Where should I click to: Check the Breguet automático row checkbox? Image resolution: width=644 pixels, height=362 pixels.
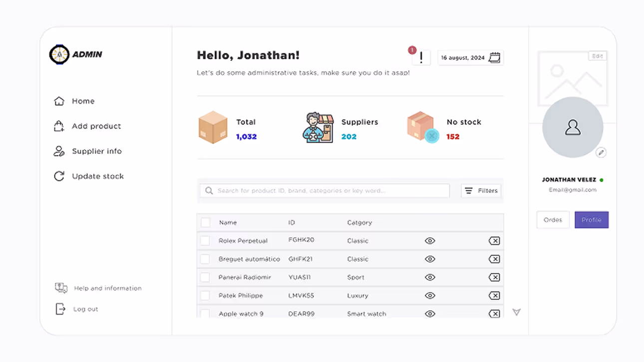(x=205, y=259)
